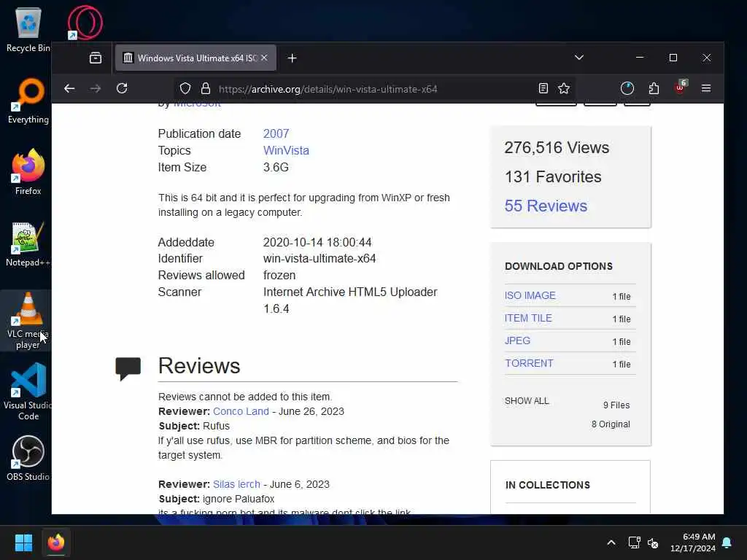Viewport: 747px width, 560px height.
Task: Open notifications bell icon
Action: coord(727,542)
